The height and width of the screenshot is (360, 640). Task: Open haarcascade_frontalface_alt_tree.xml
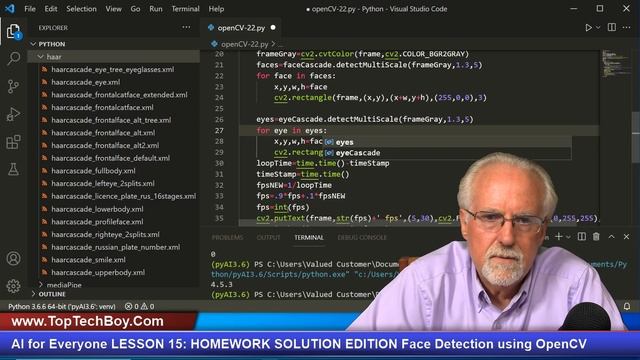click(x=111, y=120)
